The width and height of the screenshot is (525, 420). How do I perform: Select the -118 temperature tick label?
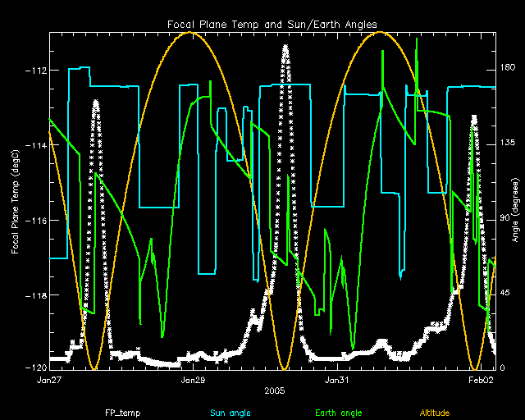click(x=35, y=295)
